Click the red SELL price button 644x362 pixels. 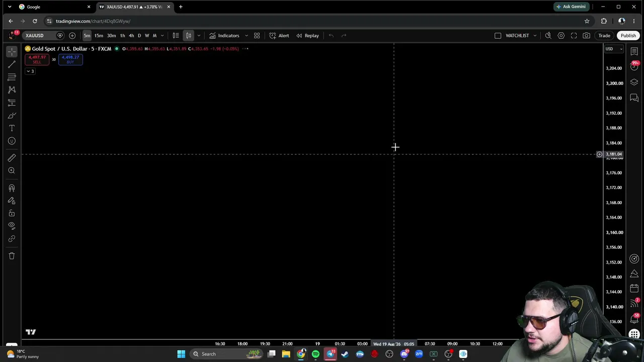[37, 59]
